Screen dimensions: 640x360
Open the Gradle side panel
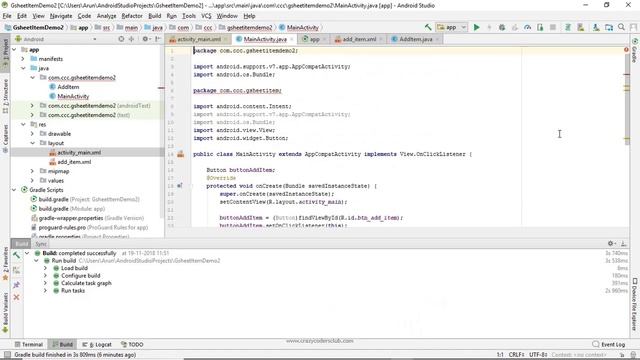pos(635,50)
